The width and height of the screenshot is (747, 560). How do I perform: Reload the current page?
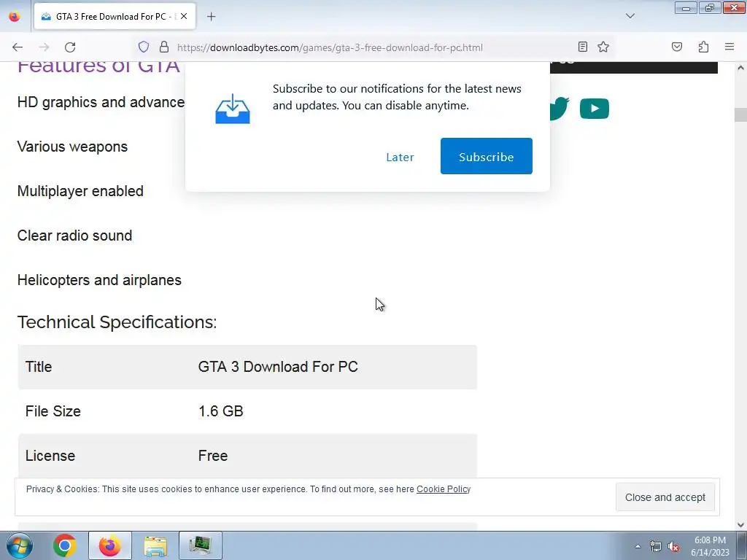(x=70, y=47)
